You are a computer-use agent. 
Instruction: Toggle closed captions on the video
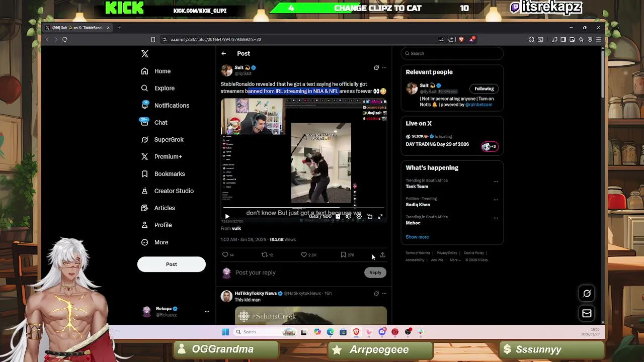[x=338, y=217]
